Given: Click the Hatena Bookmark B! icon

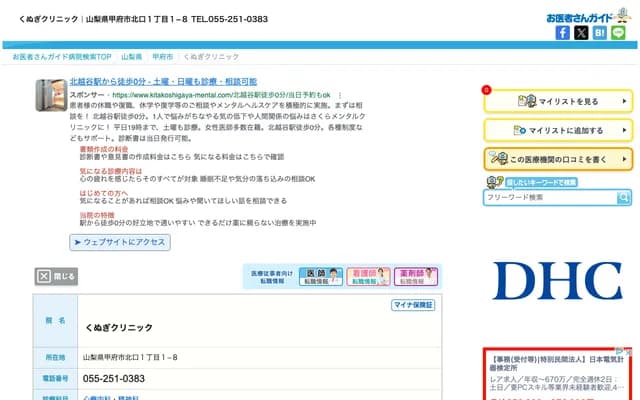Looking at the screenshot, I should (x=600, y=33).
